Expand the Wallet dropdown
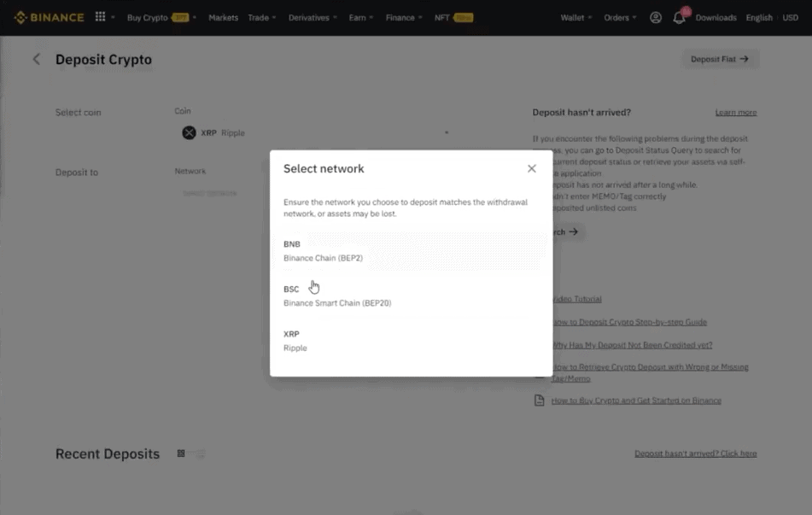This screenshot has width=812, height=515. click(x=575, y=18)
